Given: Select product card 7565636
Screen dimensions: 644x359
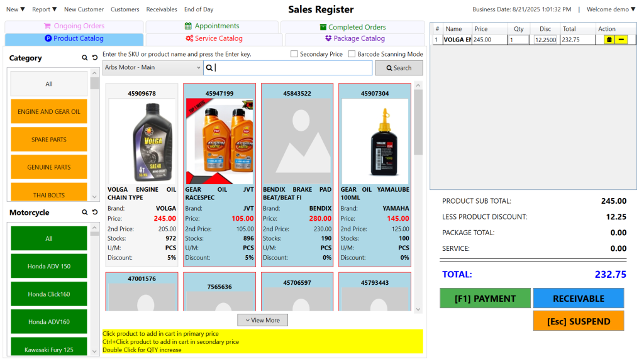Looking at the screenshot, I should point(219,292).
